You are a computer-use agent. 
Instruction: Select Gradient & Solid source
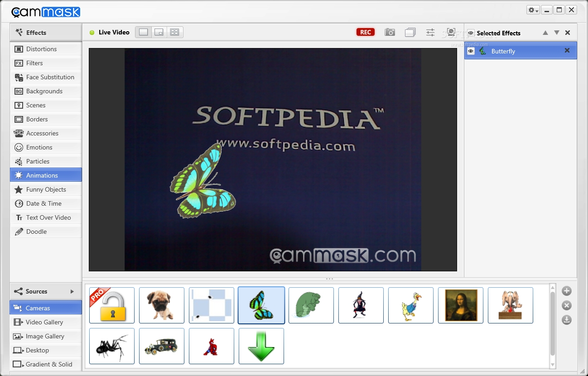46,364
